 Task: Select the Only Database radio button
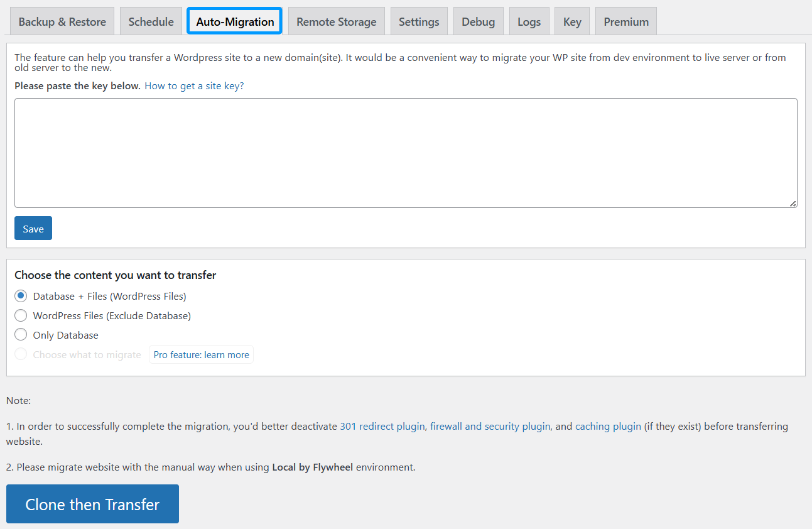(x=21, y=335)
